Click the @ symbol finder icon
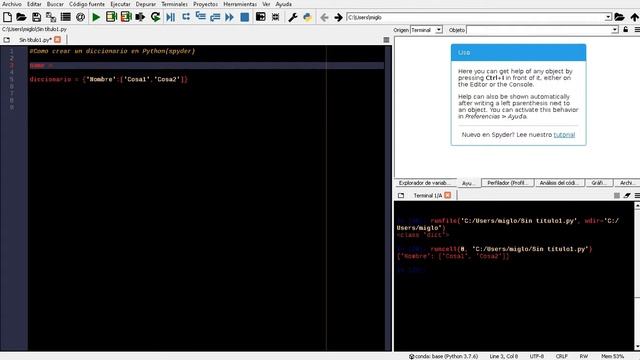Viewport: 640px width, 360px height. point(80,17)
